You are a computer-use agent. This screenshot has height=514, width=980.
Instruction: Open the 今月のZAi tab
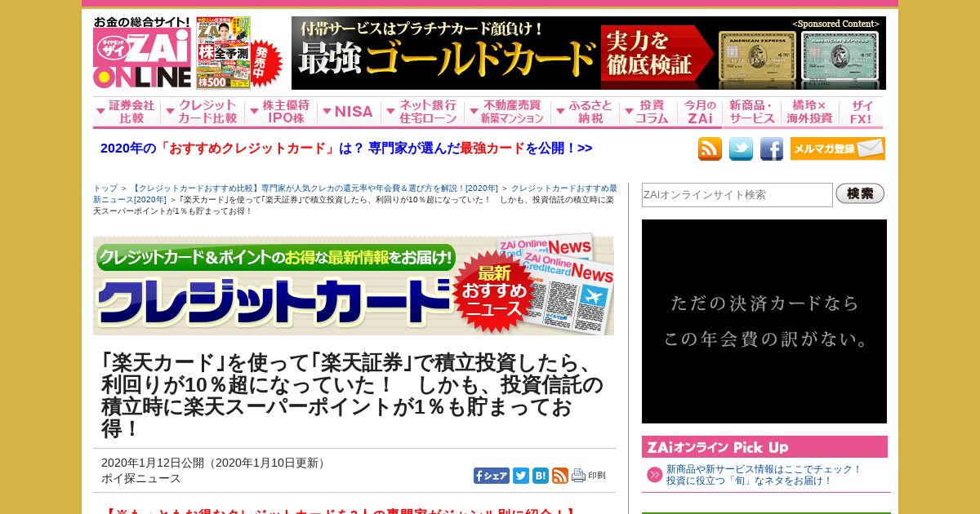tap(700, 112)
